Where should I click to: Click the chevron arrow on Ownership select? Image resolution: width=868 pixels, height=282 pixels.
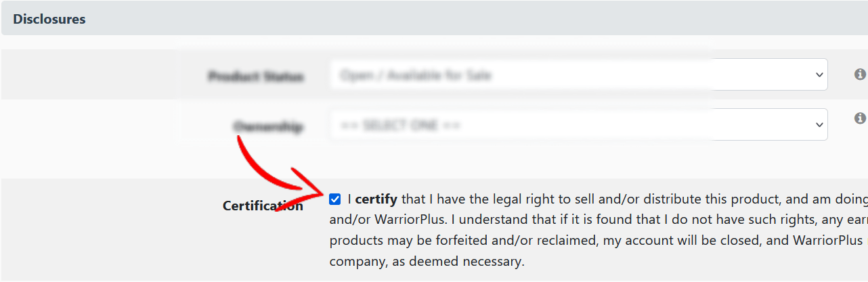coord(819,125)
